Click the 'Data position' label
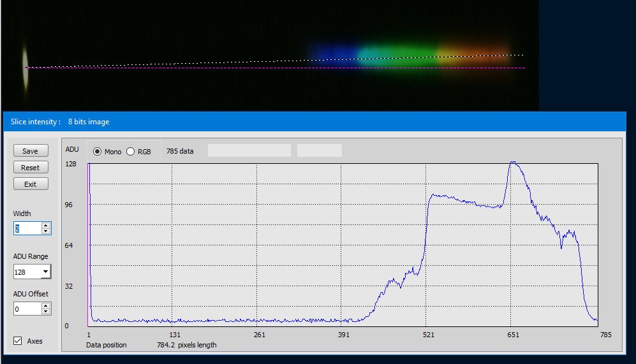Viewport: 636px width, 364px height. point(107,345)
